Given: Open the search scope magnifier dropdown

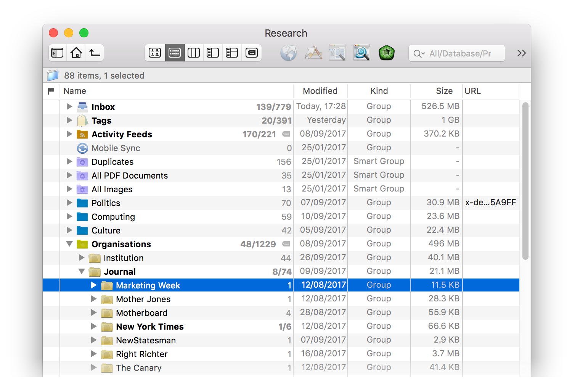Looking at the screenshot, I should 419,54.
